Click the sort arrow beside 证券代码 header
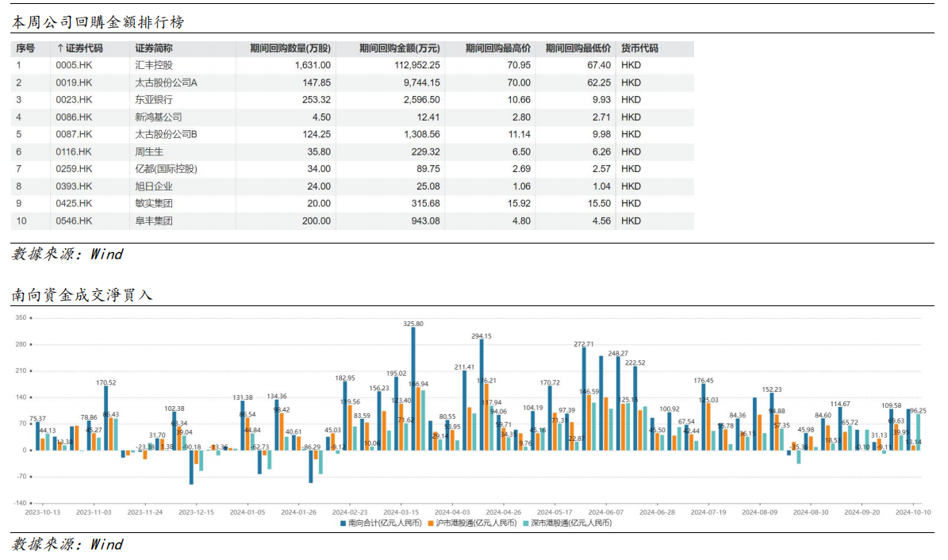Screen dimensions: 948x560 (59, 48)
